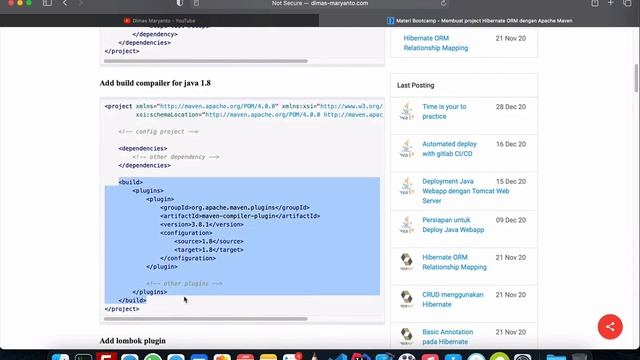
Task: Switch to the Dimas Maryanto YouTube tab
Action: point(159,20)
